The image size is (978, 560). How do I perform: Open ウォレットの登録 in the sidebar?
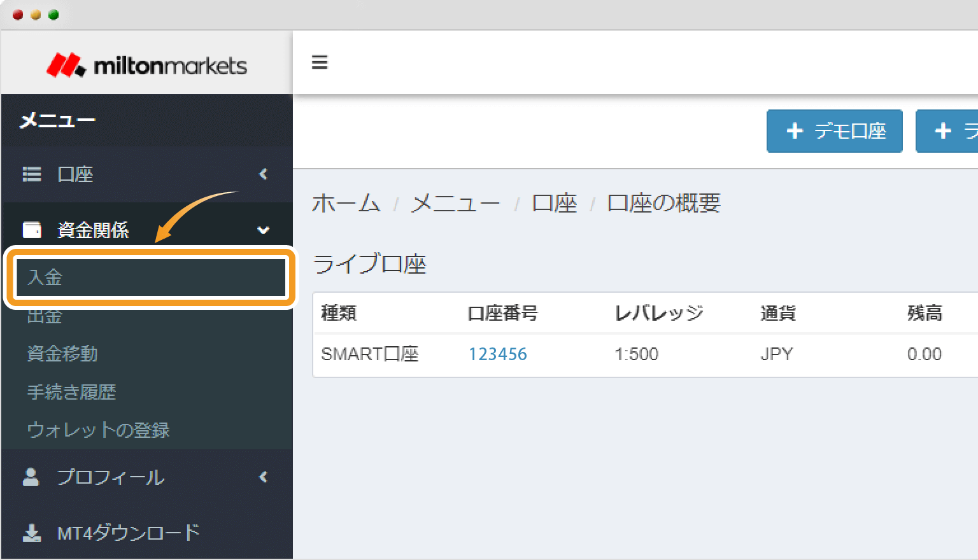98,430
